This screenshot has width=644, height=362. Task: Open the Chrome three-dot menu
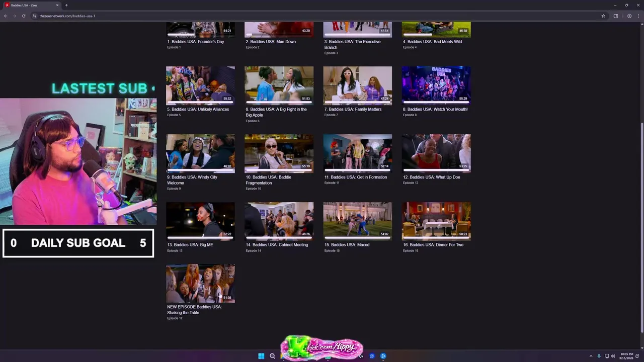point(638,16)
